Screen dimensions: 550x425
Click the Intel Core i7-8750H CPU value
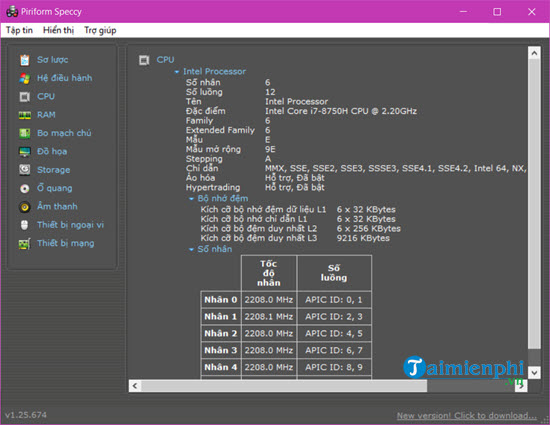[x=341, y=111]
